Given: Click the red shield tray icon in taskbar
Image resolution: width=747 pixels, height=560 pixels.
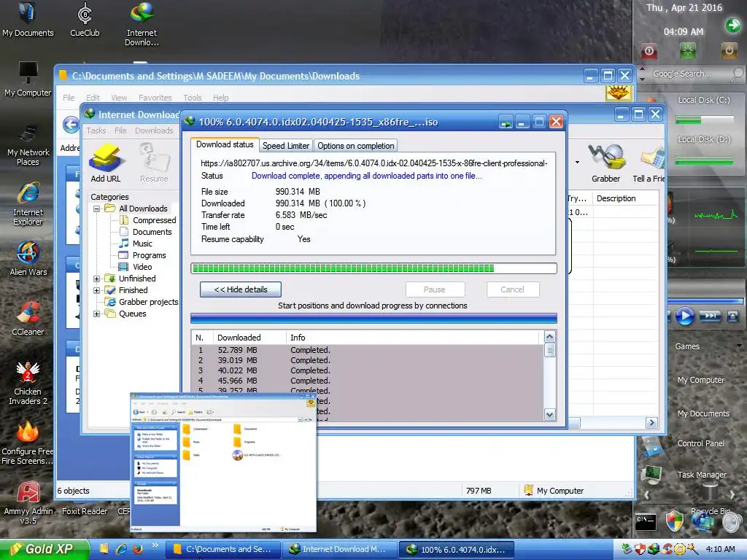Looking at the screenshot, I should point(639,549).
